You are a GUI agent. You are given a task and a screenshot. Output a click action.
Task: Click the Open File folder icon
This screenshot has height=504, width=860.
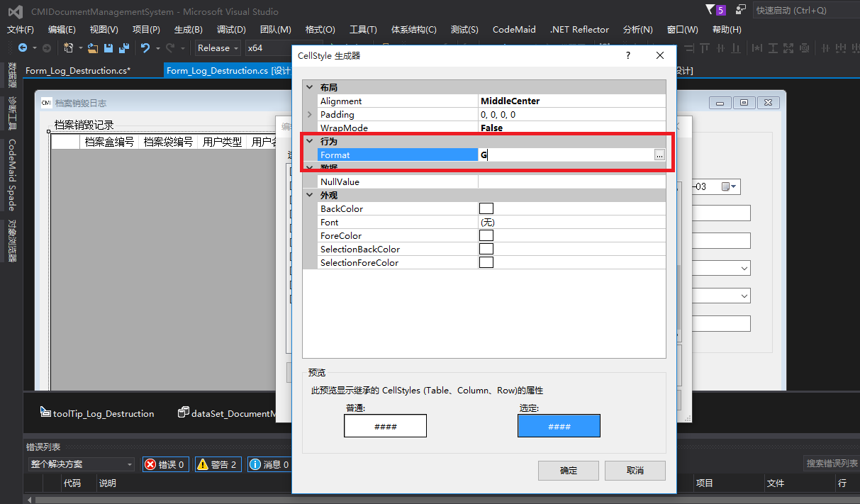92,48
